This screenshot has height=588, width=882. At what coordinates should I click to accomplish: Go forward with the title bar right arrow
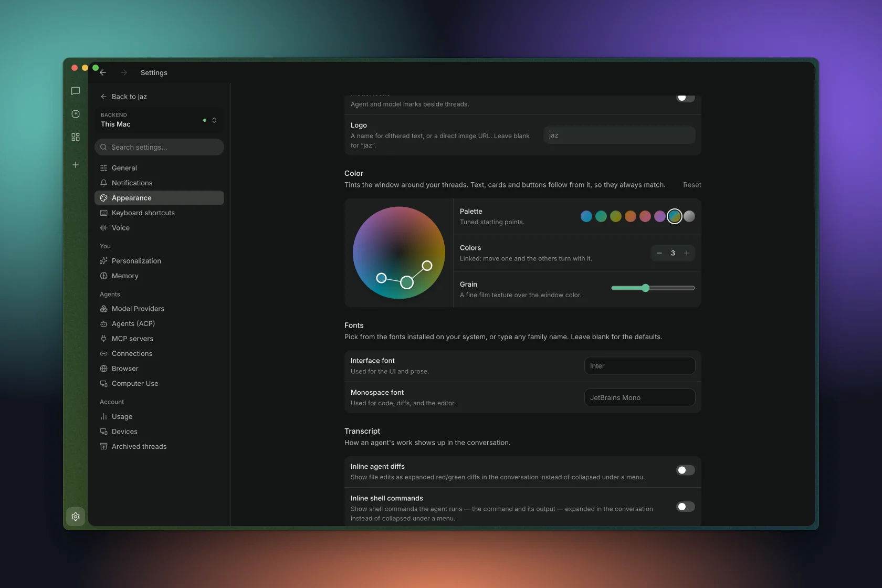click(x=124, y=72)
